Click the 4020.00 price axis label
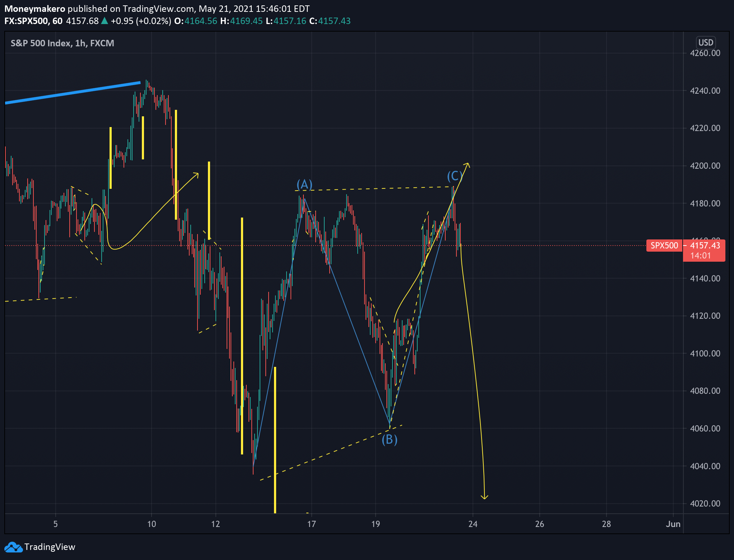 (x=705, y=503)
